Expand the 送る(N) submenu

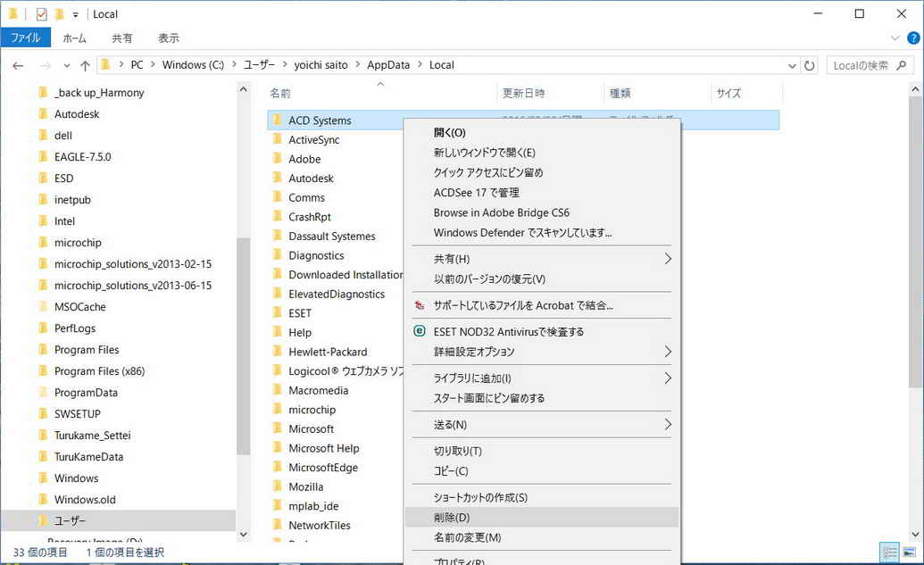(x=667, y=425)
